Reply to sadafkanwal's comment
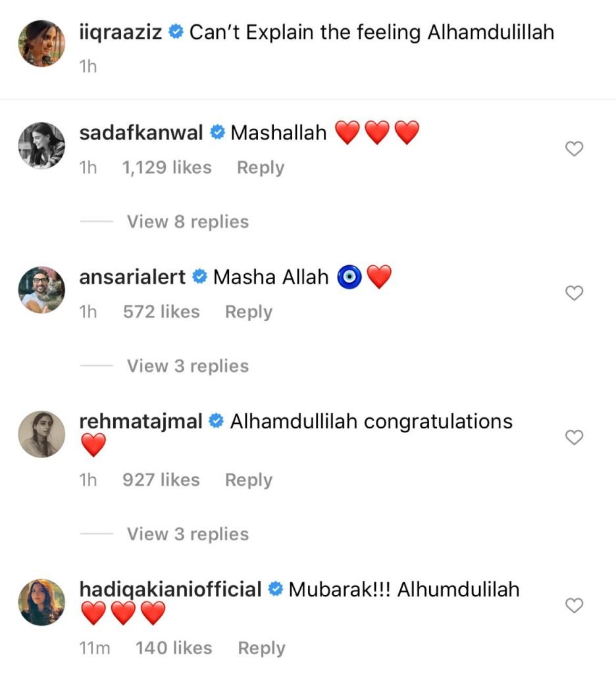 tap(261, 168)
